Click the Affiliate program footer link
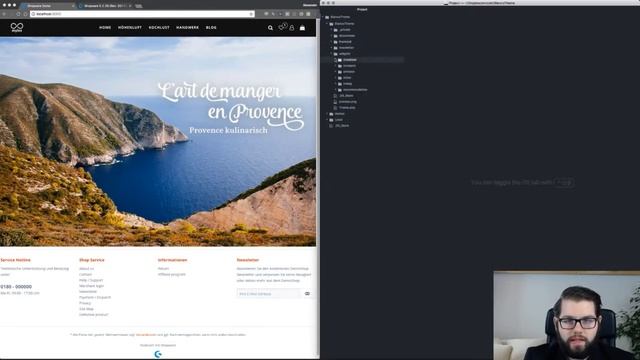Viewport: 640px width, 360px height. coord(171,274)
